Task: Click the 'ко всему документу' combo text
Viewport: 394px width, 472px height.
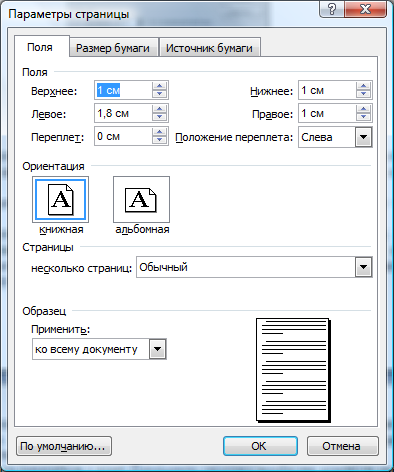Action: tap(86, 349)
